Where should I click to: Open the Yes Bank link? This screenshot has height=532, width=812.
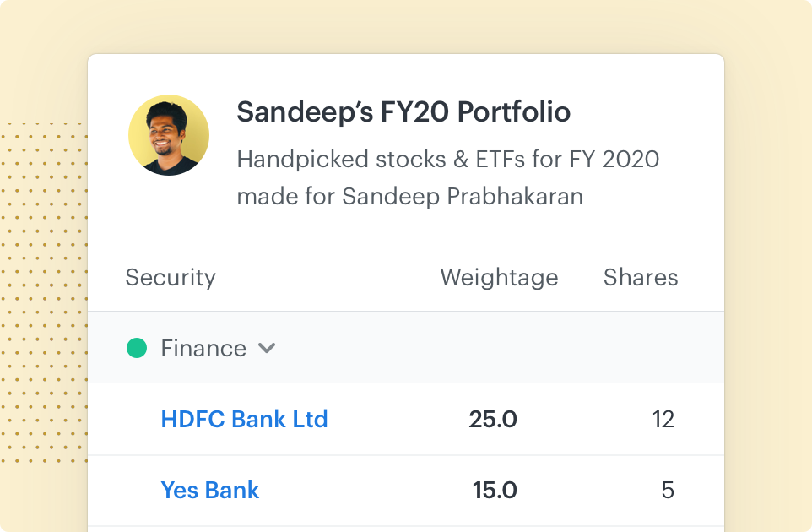tap(210, 490)
